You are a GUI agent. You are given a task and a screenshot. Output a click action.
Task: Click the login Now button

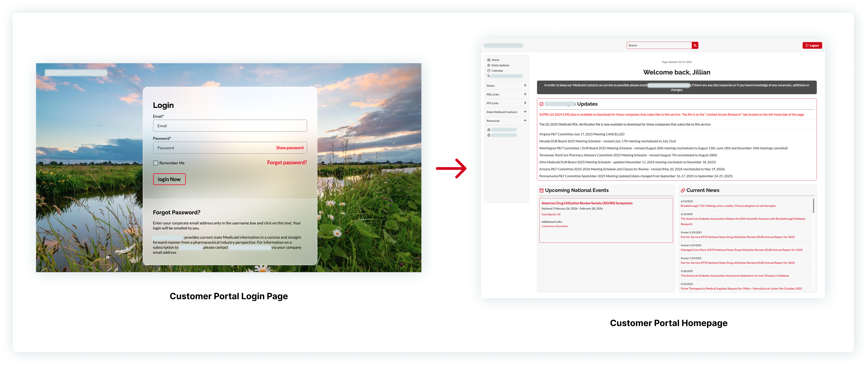pos(169,179)
